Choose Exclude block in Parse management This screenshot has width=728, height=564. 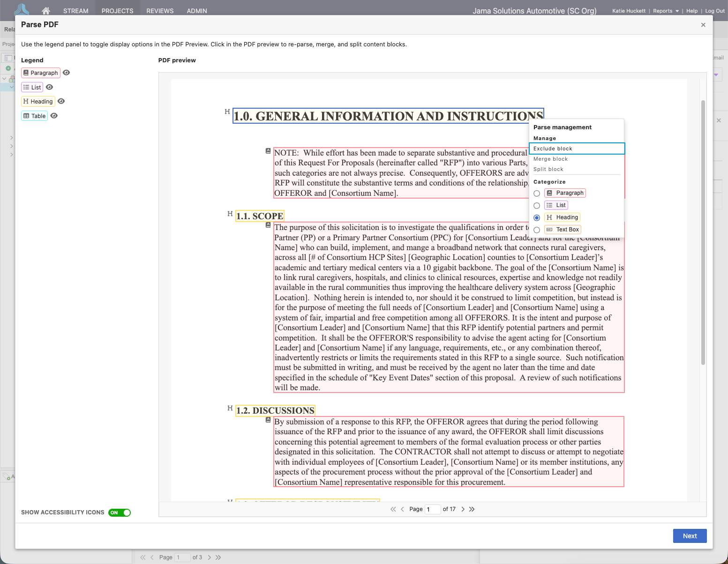pyautogui.click(x=577, y=148)
